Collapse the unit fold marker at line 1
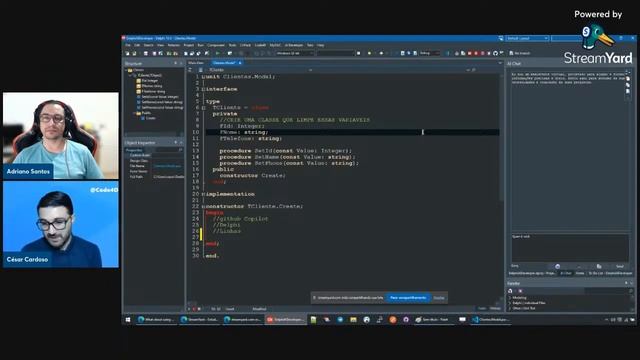This screenshot has width=640, height=360. point(203,77)
